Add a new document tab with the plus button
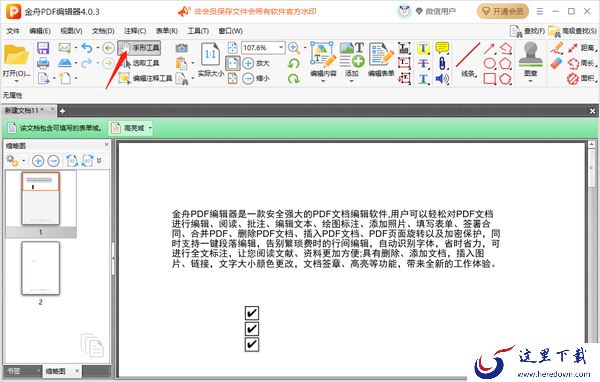Image resolution: width=600 pixels, height=382 pixels. click(62, 111)
